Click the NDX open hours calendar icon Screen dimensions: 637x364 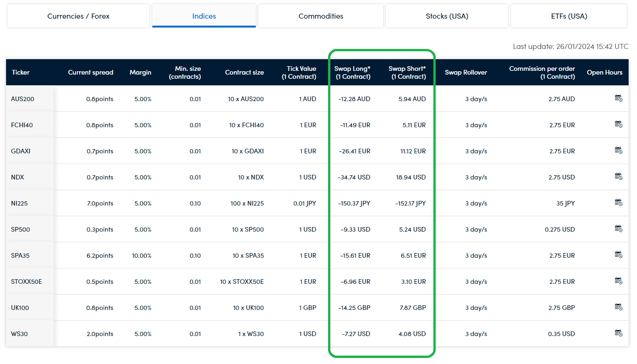tap(618, 176)
